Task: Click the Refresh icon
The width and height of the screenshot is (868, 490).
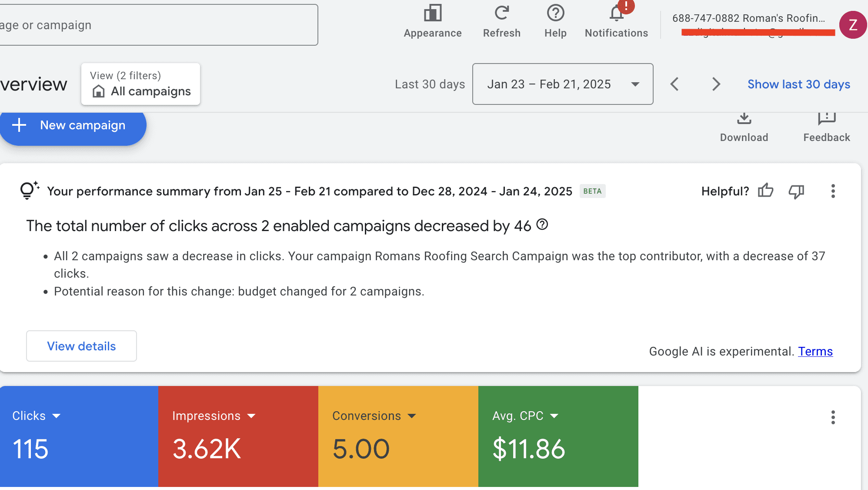Action: coord(501,13)
